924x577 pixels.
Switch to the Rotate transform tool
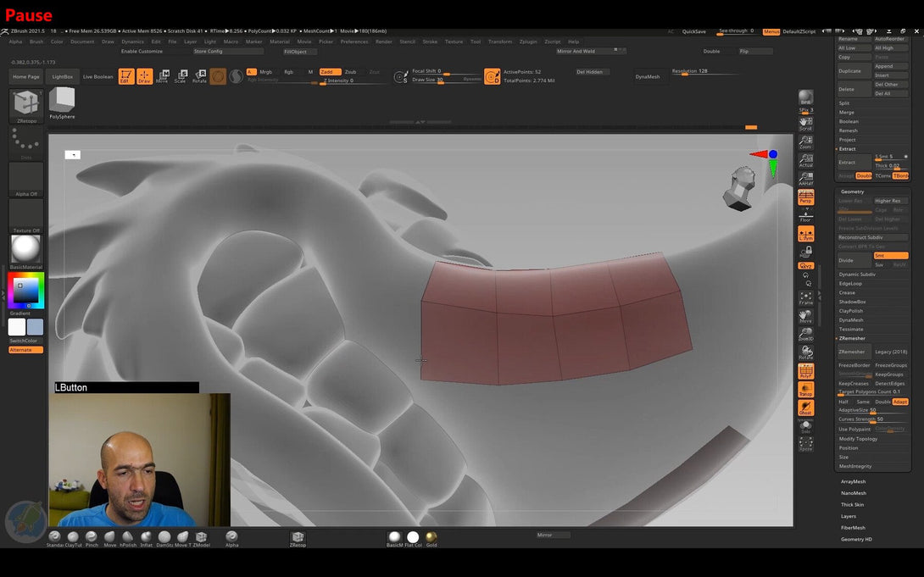pyautogui.click(x=199, y=76)
